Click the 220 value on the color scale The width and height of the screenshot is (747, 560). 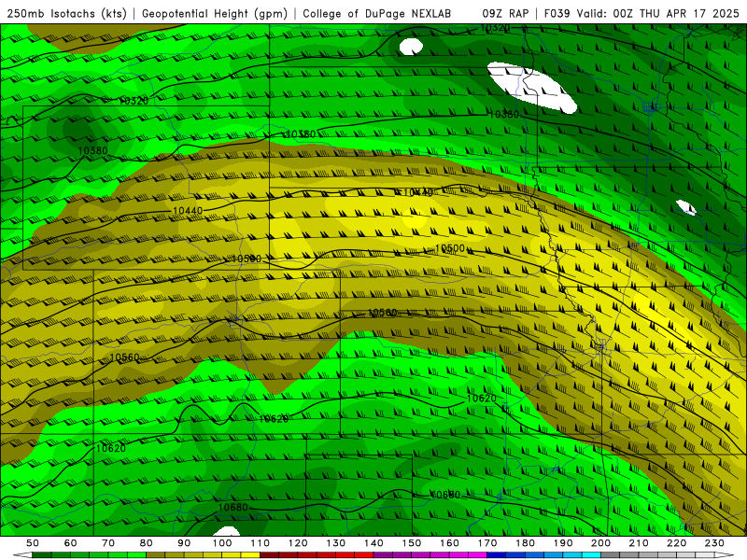677,543
